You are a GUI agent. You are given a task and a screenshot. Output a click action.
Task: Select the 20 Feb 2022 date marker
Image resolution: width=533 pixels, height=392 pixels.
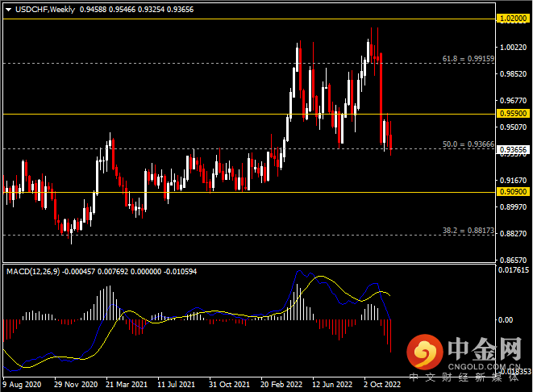pos(281,386)
